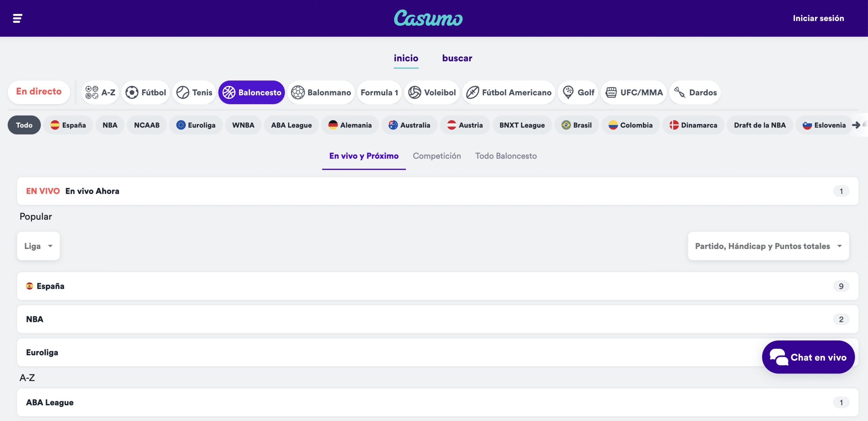Open the Competición tab

(x=437, y=156)
